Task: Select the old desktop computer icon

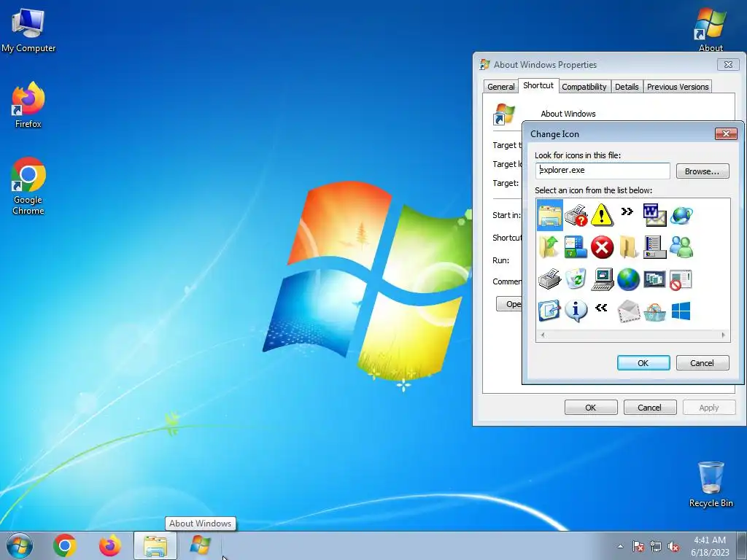Action: 602,279
